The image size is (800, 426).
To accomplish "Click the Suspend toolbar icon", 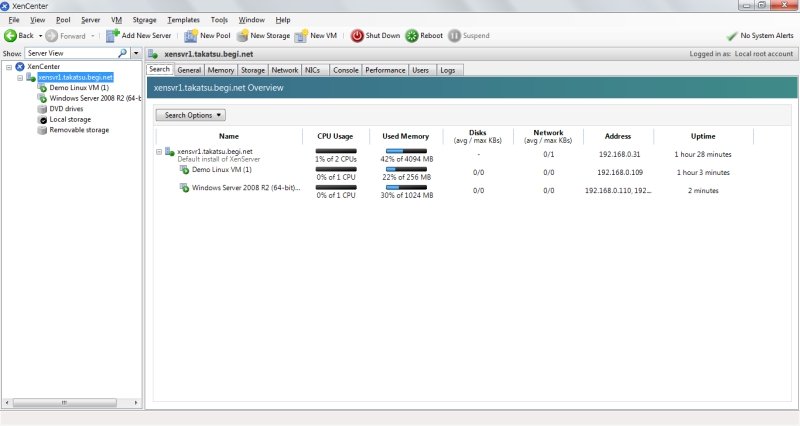I will [454, 36].
